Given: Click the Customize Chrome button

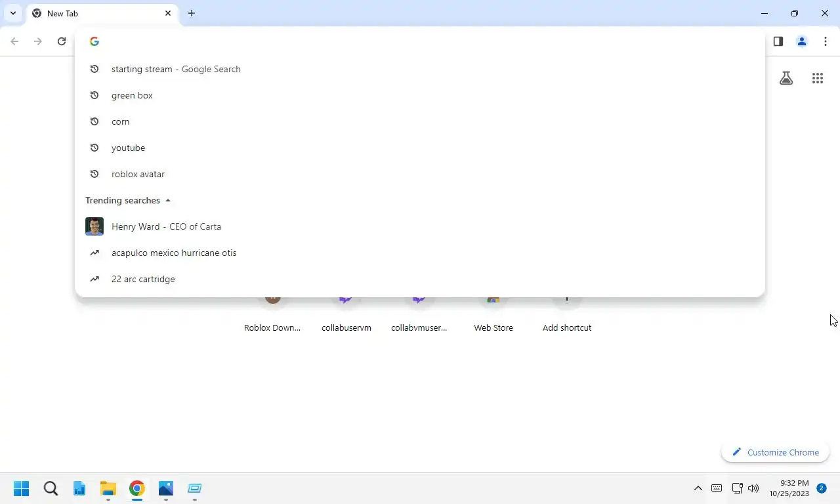Looking at the screenshot, I should pos(775,452).
